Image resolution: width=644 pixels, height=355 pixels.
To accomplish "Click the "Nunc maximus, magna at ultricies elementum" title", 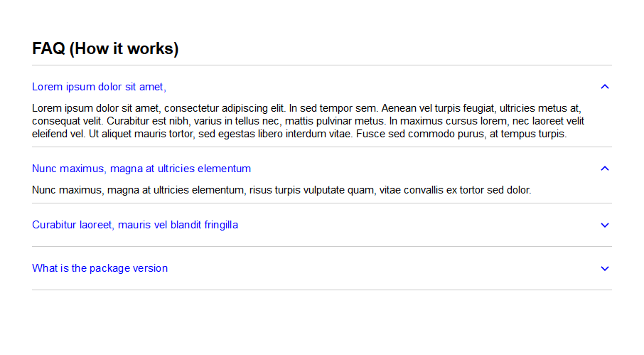I will pyautogui.click(x=141, y=169).
